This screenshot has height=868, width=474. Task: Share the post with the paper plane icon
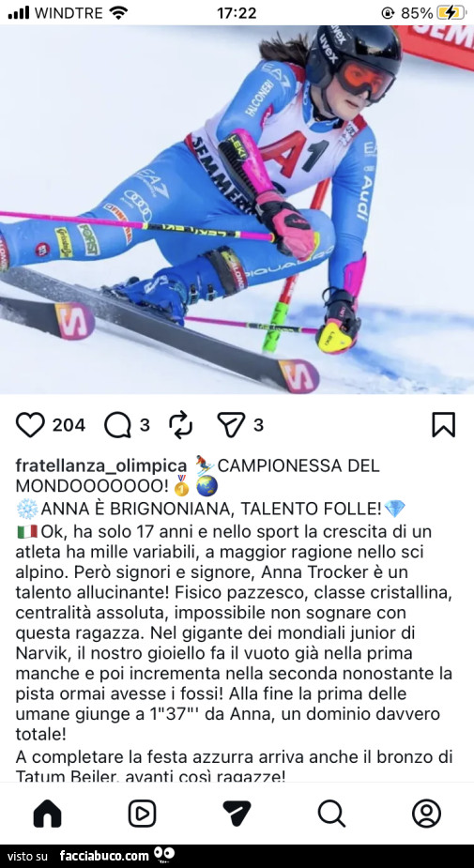tap(231, 425)
